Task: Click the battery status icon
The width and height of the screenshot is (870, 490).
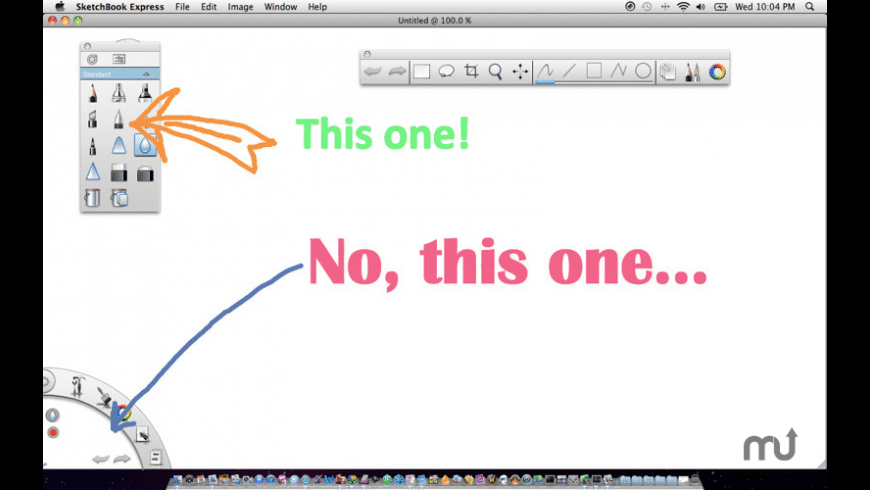Action: point(720,7)
